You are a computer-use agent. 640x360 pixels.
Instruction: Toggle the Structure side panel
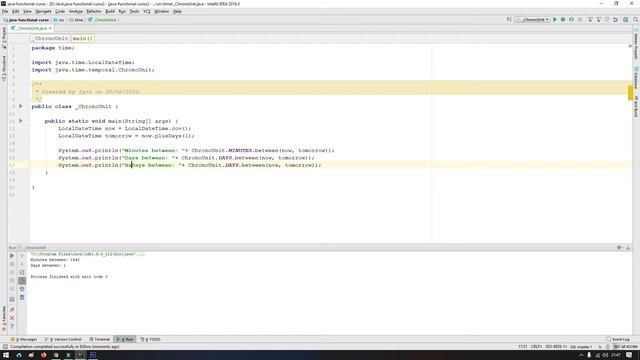pyautogui.click(x=4, y=68)
